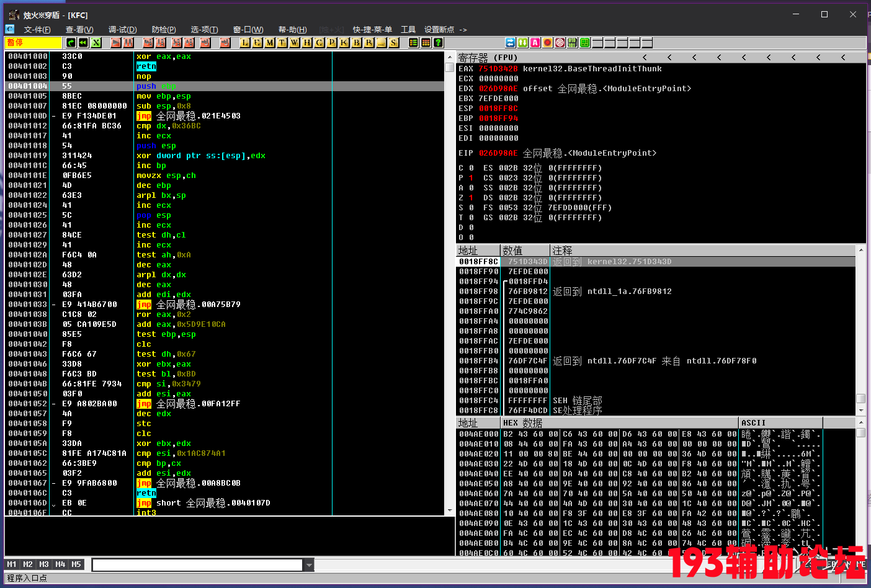This screenshot has width=871, height=588.
Task: Open the 窗-口(W) menu
Action: (248, 29)
